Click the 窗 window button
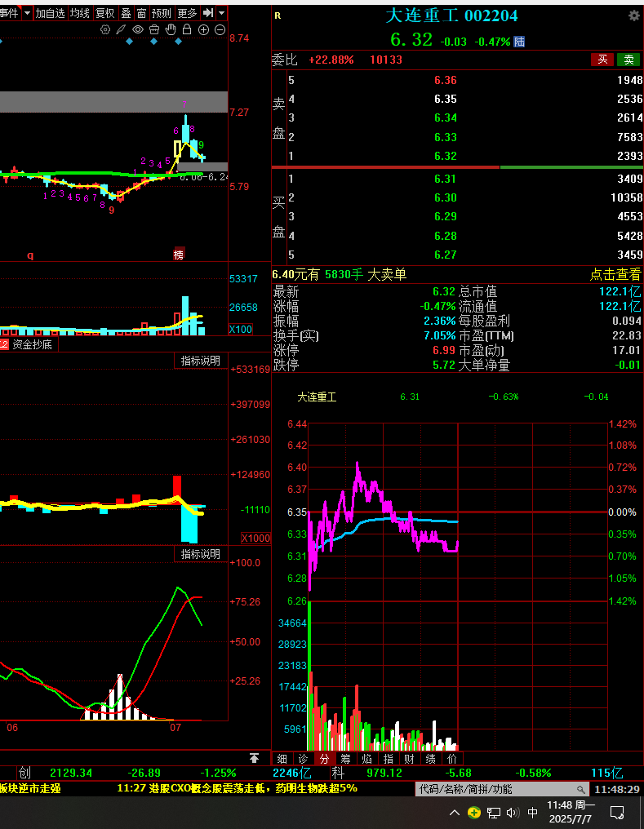This screenshot has height=829, width=644. 141,13
